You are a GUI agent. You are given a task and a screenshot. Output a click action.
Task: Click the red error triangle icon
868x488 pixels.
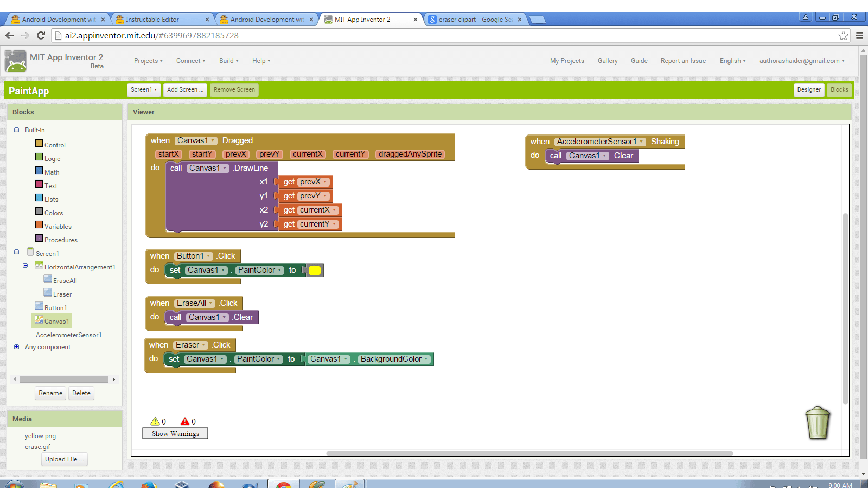(185, 421)
